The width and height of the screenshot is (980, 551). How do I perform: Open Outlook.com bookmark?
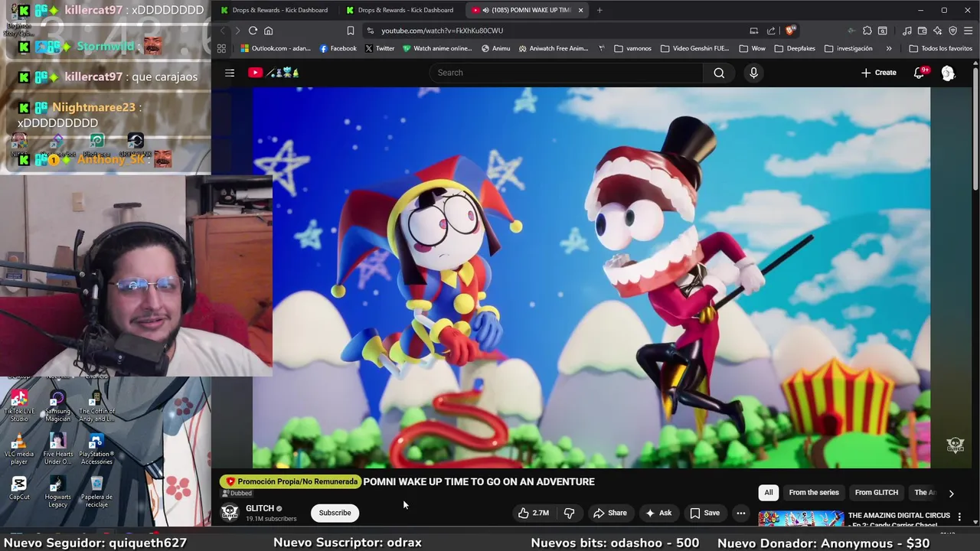276,48
